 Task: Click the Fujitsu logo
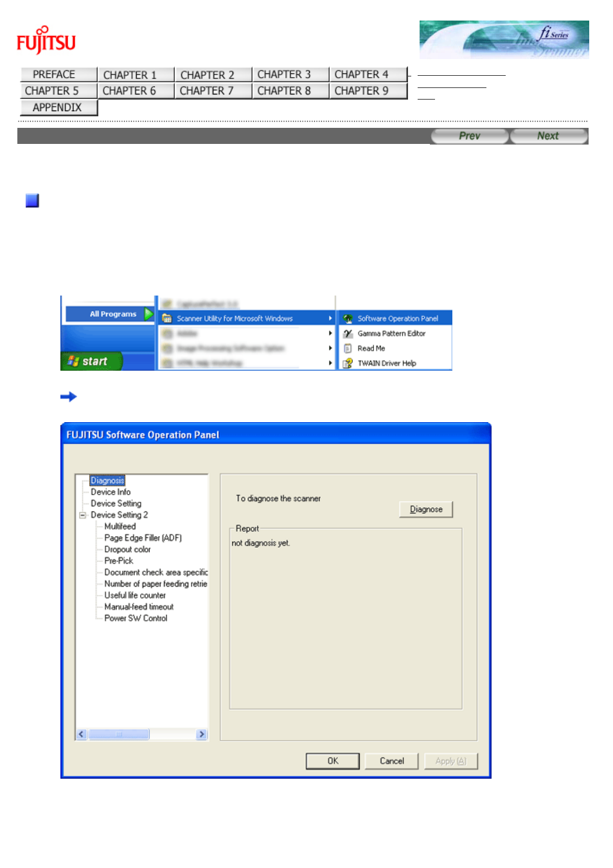pos(46,40)
